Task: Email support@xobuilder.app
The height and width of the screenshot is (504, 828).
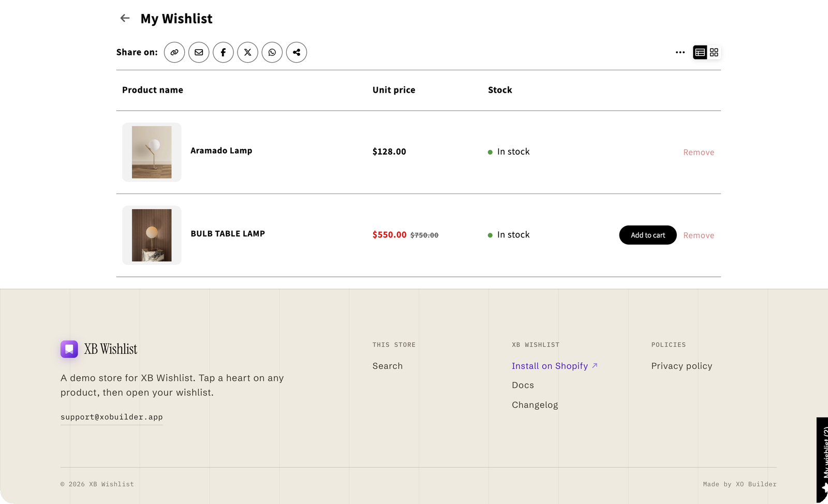Action: click(x=112, y=417)
